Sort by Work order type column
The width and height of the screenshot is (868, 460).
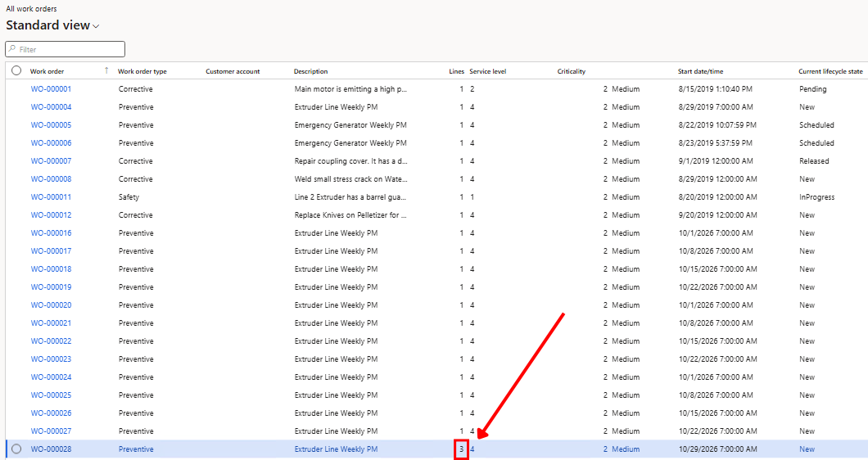coord(142,71)
